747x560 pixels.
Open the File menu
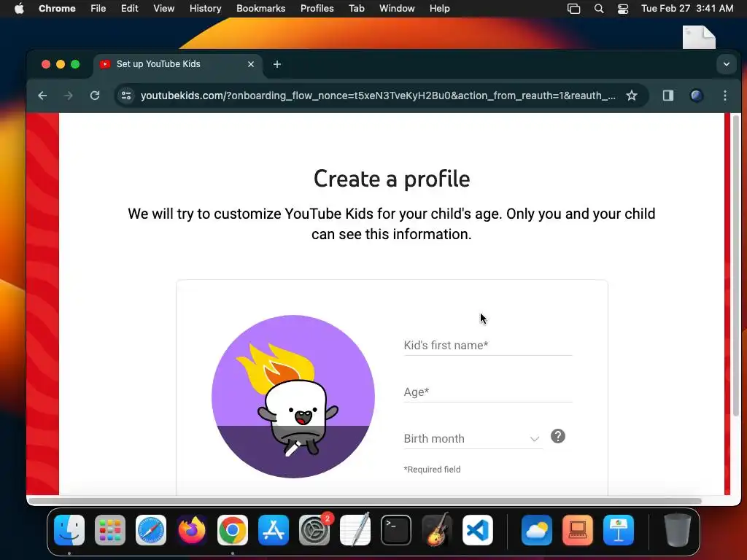(98, 9)
